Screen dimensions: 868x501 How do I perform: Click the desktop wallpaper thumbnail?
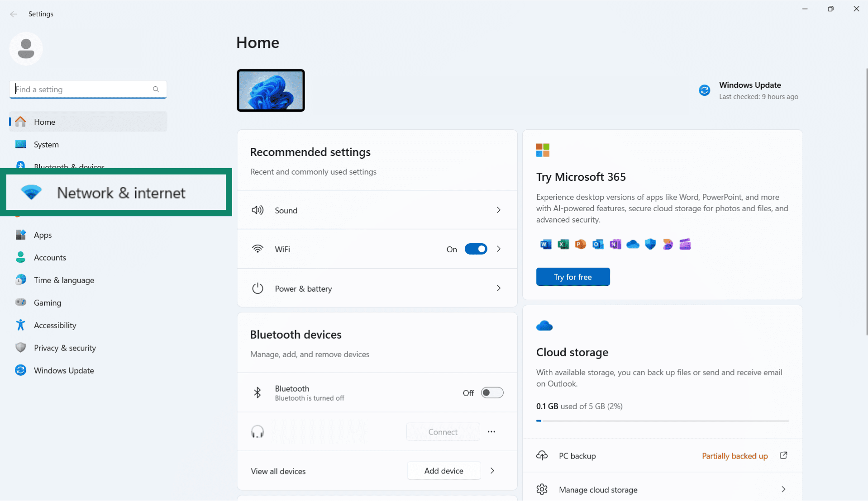[x=271, y=90]
